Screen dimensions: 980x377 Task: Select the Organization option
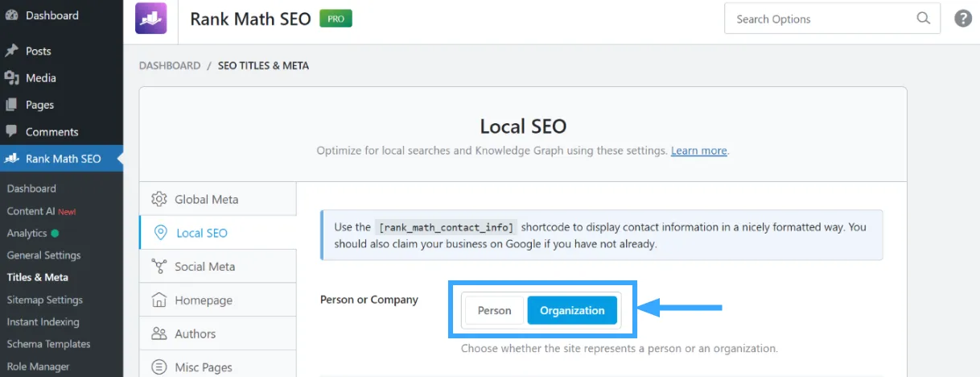[x=572, y=310]
